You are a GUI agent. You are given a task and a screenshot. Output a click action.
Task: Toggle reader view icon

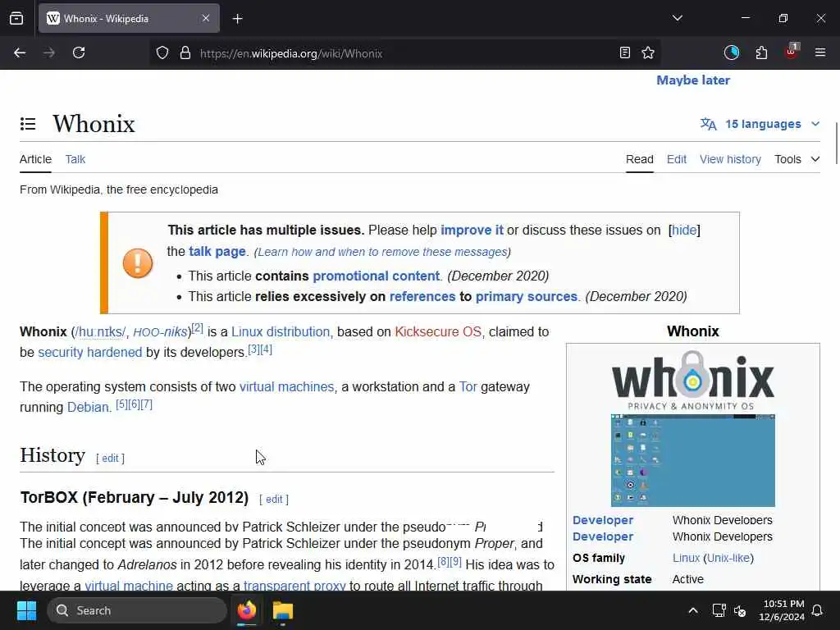[624, 53]
